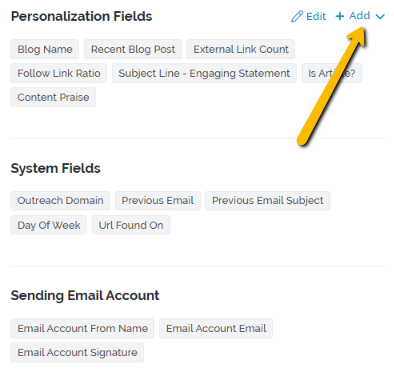Screen dimensions: 394x370
Task: Choose the Email Account Signature tag
Action: (x=77, y=352)
